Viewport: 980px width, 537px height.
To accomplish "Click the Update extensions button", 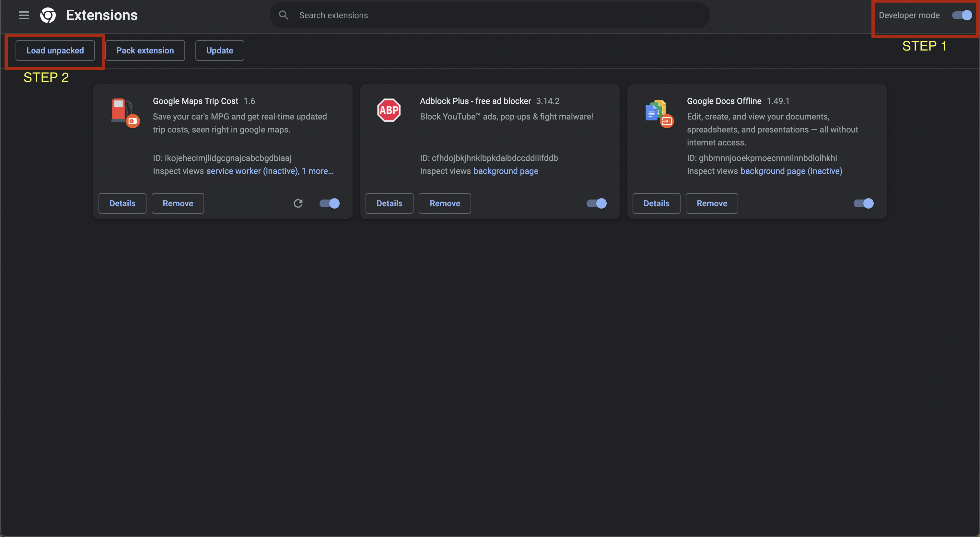I will tap(219, 50).
